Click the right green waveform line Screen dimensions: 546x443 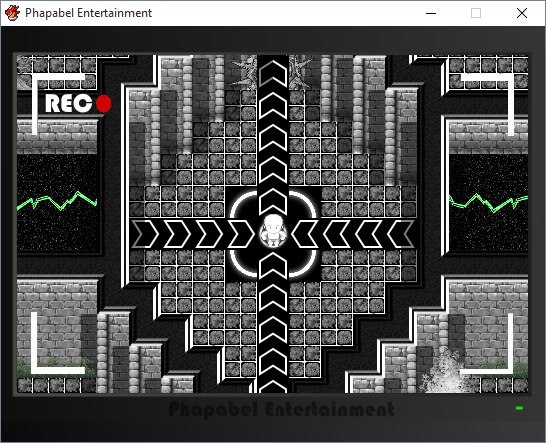click(x=489, y=203)
